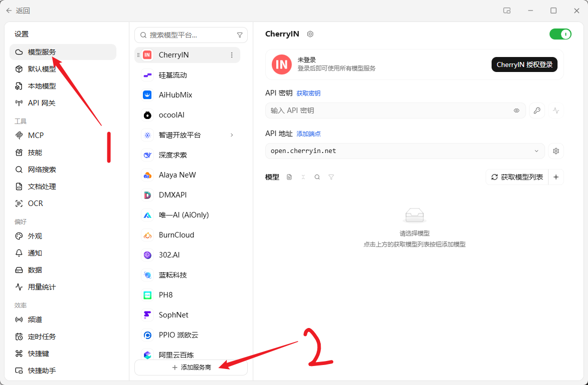Expand the 智谱开放平台 chevron arrow

pyautogui.click(x=232, y=135)
